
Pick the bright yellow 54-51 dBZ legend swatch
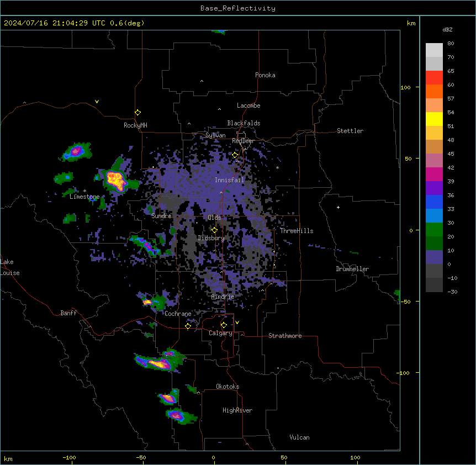[434, 119]
